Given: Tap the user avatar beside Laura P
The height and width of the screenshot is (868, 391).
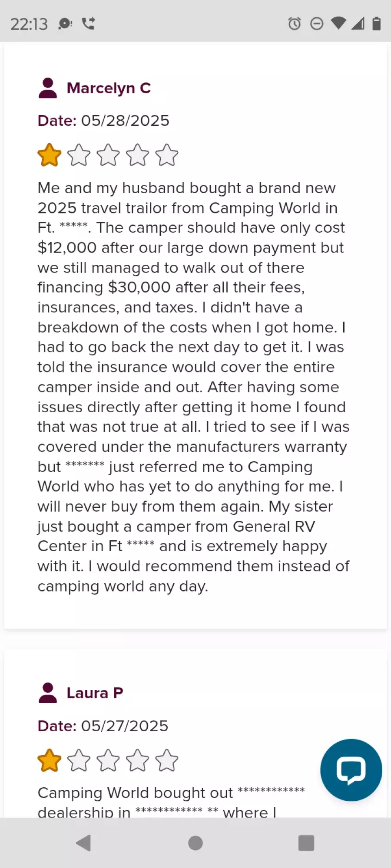Looking at the screenshot, I should 48,693.
